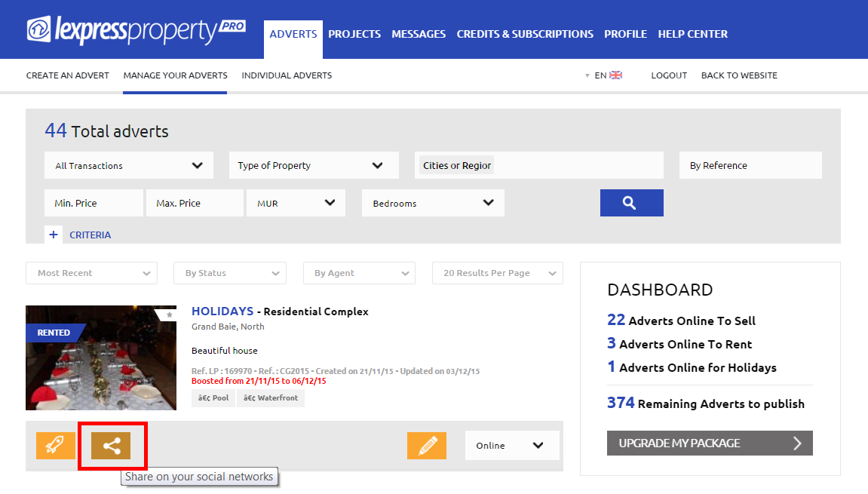Open CREDITS & SUBSCRIPTIONS tab
The width and height of the screenshot is (868, 494).
coord(525,35)
